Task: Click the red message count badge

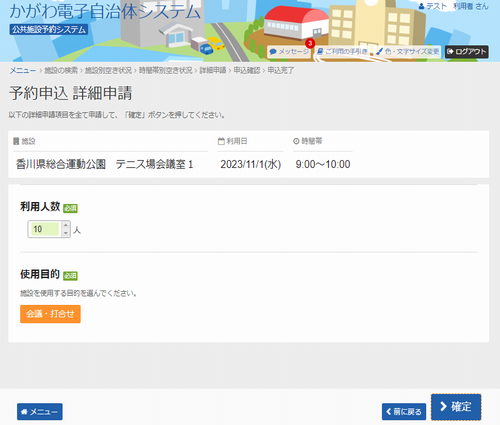Action: click(x=310, y=43)
